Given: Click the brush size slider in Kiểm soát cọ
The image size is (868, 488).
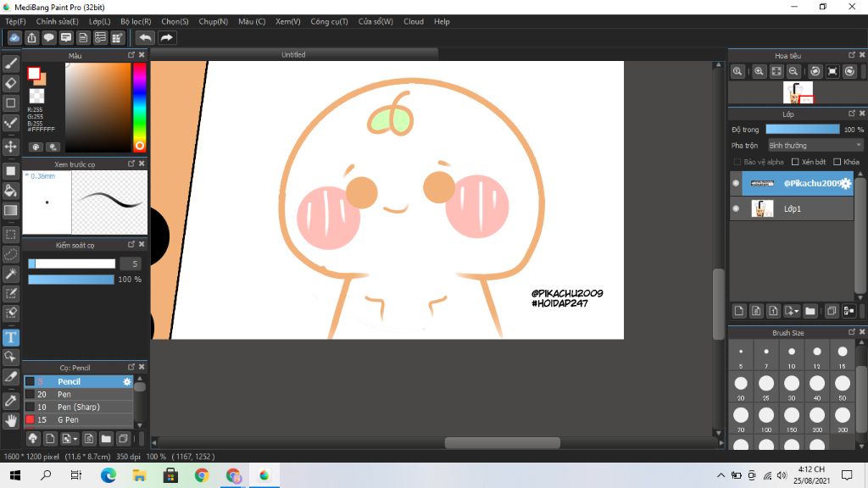Looking at the screenshot, I should 71,264.
